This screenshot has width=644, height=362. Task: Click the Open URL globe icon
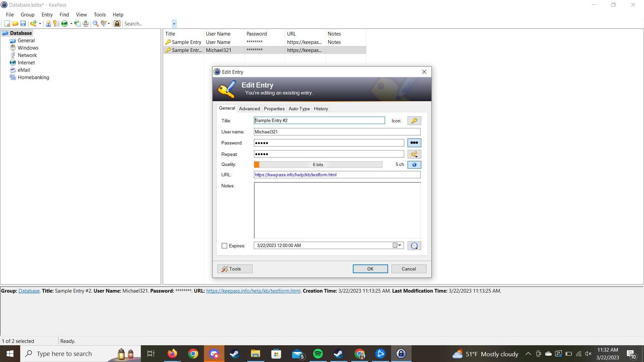click(64, 23)
